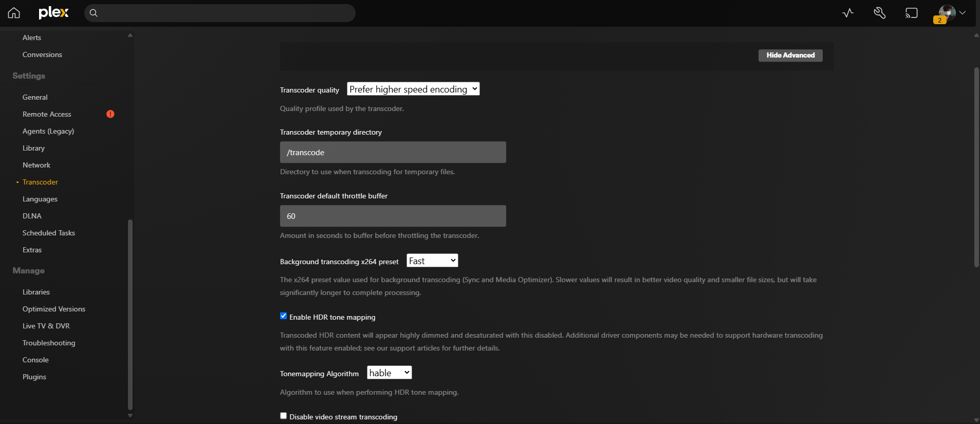
Task: Open the Tonemapping Algorithm dropdown
Action: (389, 373)
